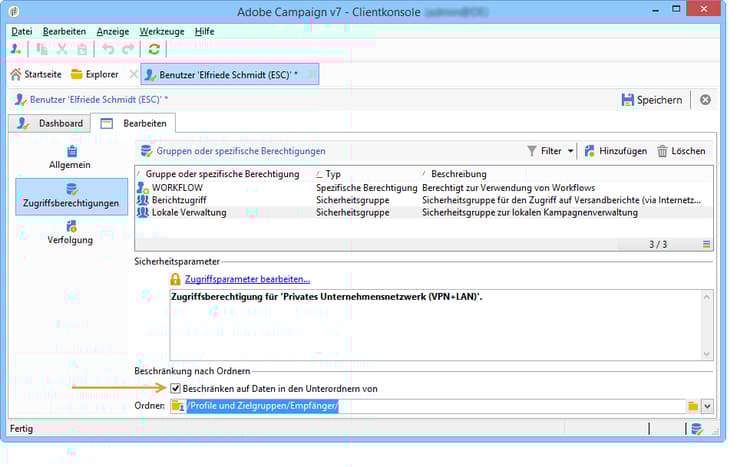Click 'Berechtigt zur Verwendung von Workflows' description
The height and width of the screenshot is (467, 750).
tap(508, 188)
